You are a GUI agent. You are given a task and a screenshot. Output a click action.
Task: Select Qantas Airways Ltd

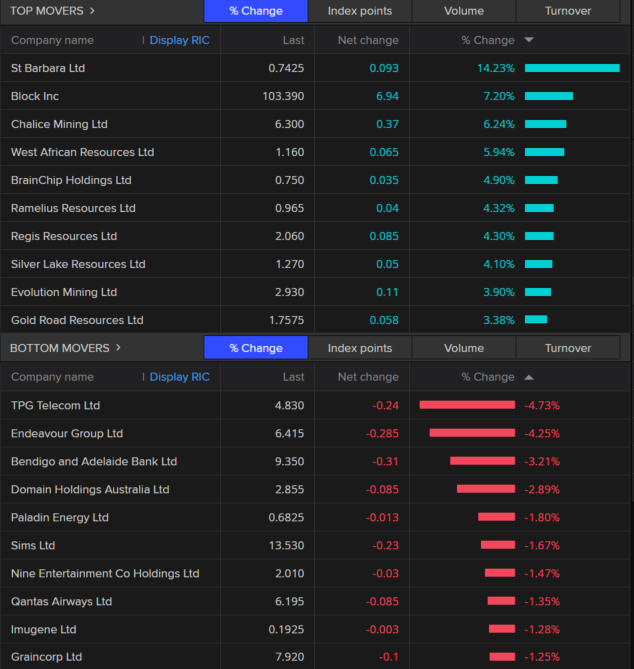61,602
